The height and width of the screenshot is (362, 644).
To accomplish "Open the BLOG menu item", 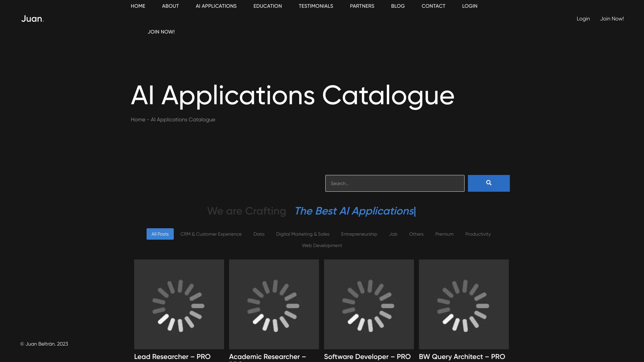I will [397, 6].
